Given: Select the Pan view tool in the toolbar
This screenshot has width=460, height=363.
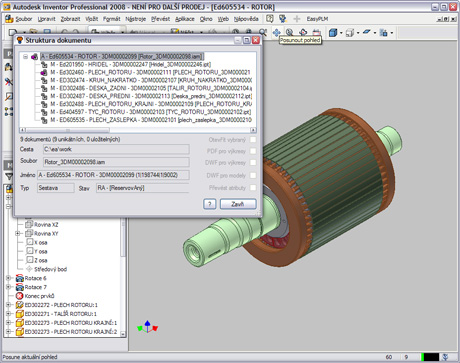Looking at the screenshot, I should tap(276, 32).
